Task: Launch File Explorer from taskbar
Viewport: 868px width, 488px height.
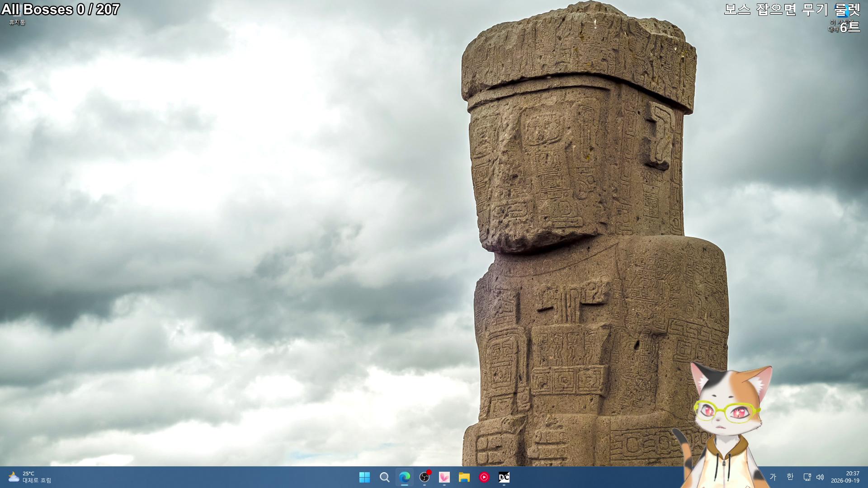Action: pos(464,477)
